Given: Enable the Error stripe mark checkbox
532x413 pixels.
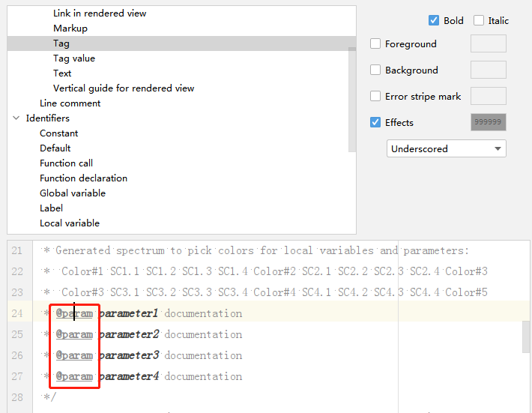Looking at the screenshot, I should coord(375,96).
